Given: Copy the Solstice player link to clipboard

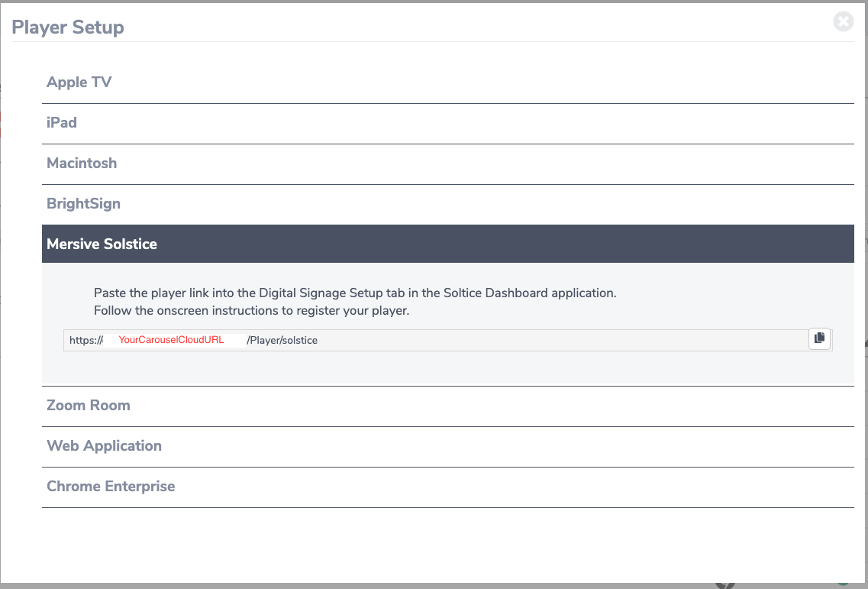Looking at the screenshot, I should (819, 338).
